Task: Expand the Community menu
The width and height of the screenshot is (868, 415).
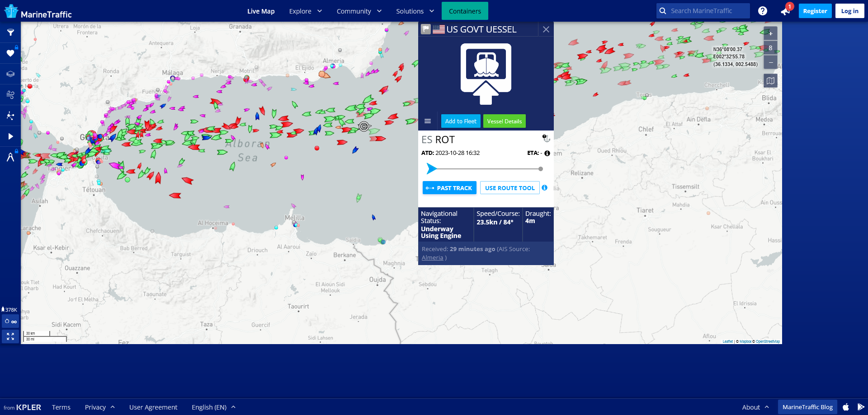Action: 359,11
